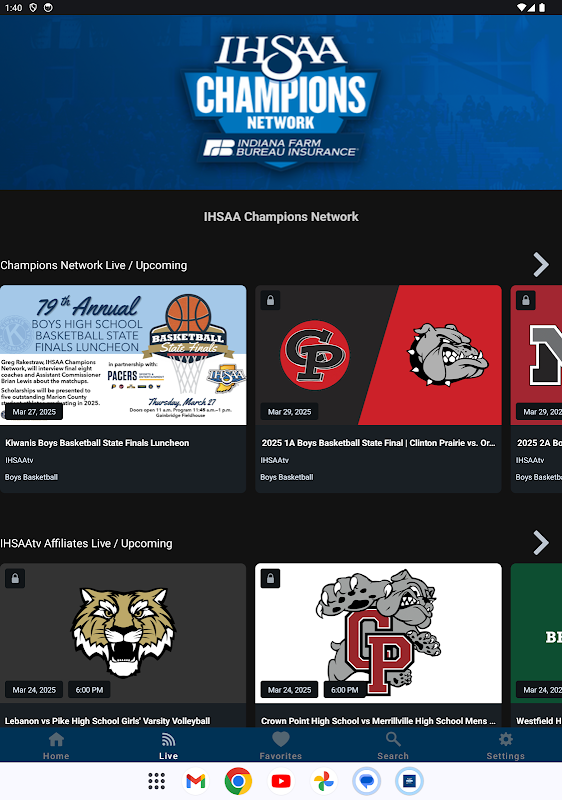Image resolution: width=562 pixels, height=800 pixels.
Task: Open the app drawer grid icon
Action: (x=157, y=781)
